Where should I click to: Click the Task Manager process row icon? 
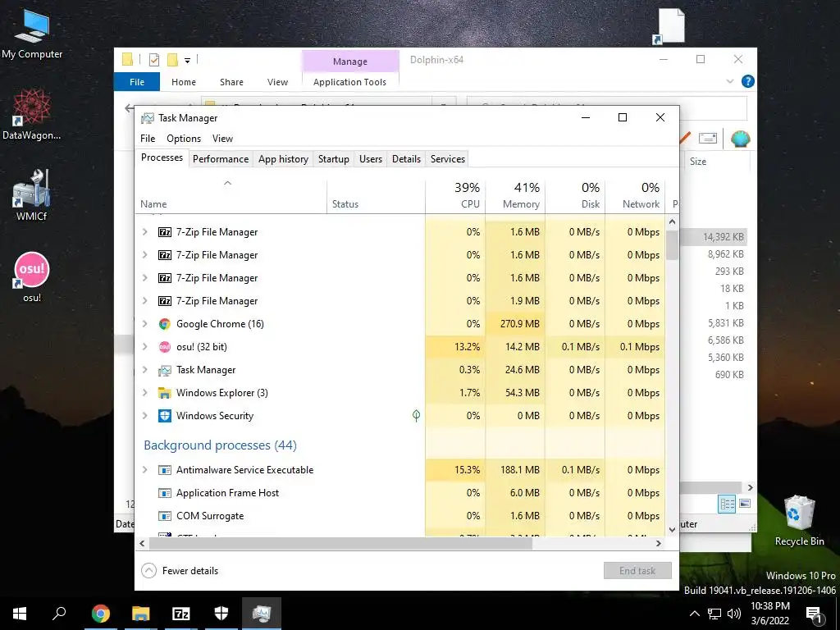tap(164, 370)
